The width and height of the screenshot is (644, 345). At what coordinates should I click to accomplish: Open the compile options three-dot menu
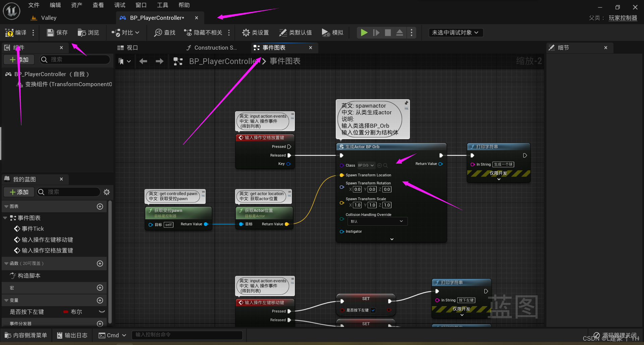click(33, 33)
